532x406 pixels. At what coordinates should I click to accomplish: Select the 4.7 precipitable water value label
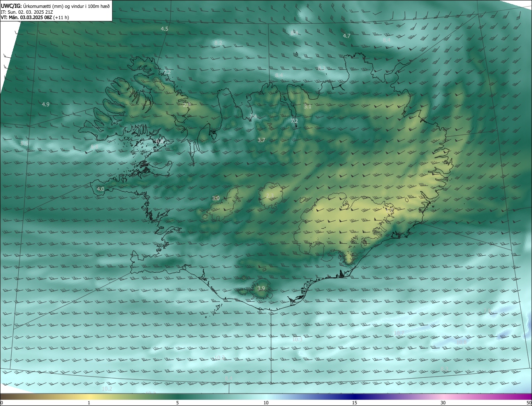pyautogui.click(x=347, y=36)
